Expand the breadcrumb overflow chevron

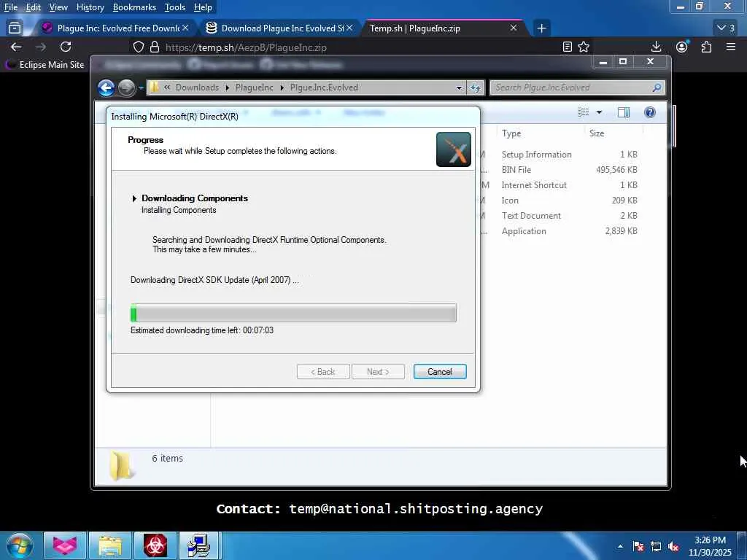pos(167,87)
